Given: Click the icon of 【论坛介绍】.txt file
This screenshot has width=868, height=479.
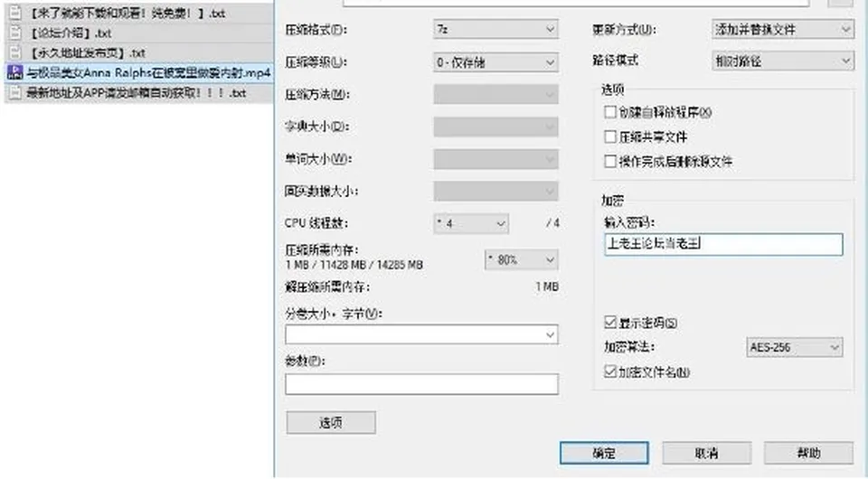Looking at the screenshot, I should click(x=15, y=33).
